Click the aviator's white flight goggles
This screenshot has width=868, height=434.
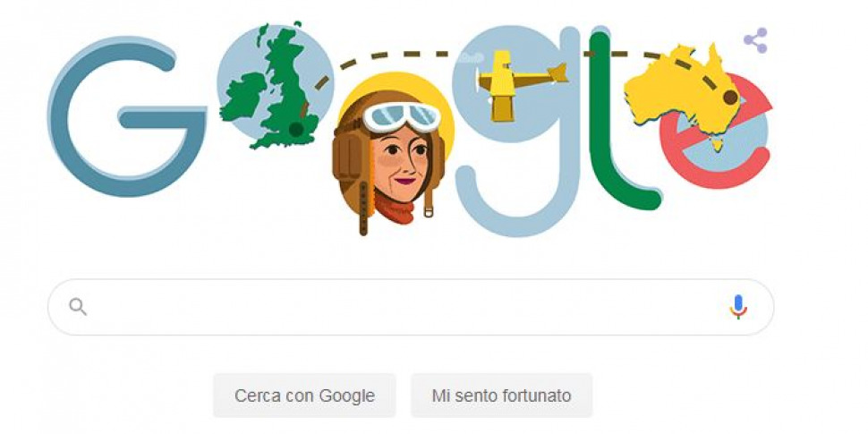[x=402, y=117]
